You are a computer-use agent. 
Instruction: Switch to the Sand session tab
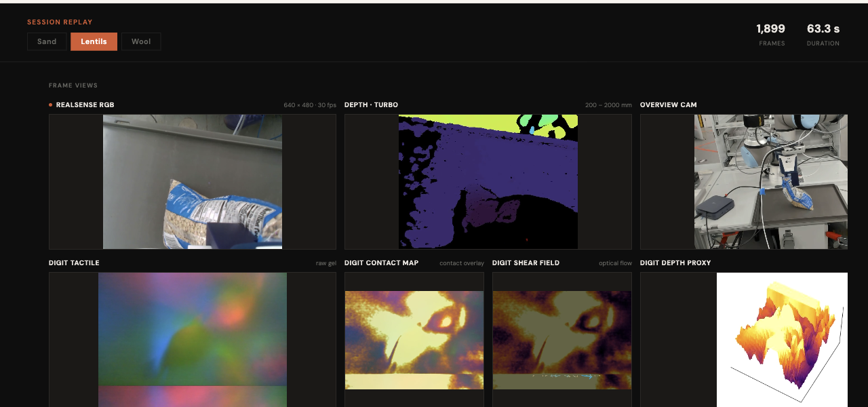coord(47,41)
